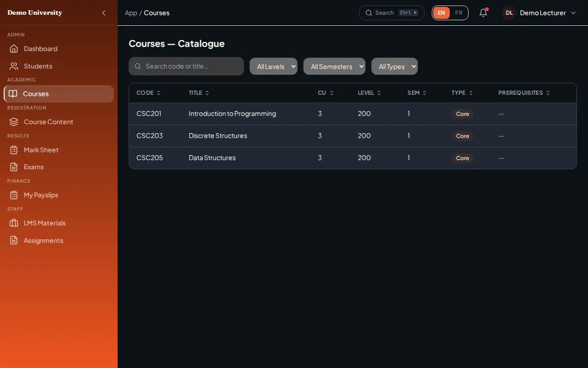
Task: Switch language to EN
Action: [441, 13]
